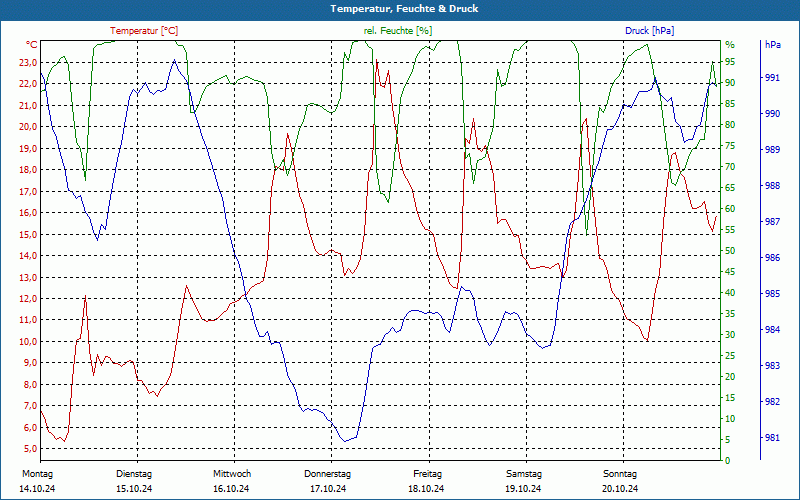Click the chart title 'Temperatur, Feuchte & Druck'
This screenshot has width=800, height=500.
click(404, 9)
